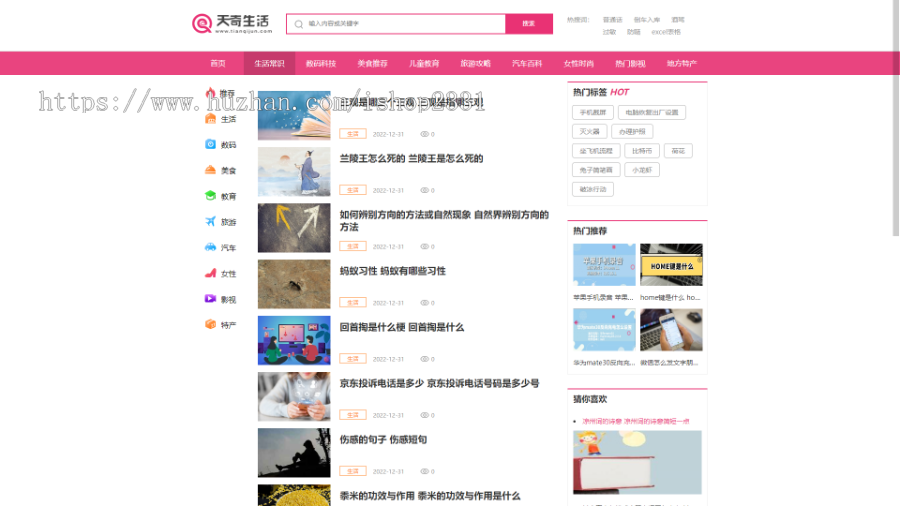900x506 pixels.
Task: Click the eye icon under 回首掏是什么梗 article
Action: pos(424,359)
